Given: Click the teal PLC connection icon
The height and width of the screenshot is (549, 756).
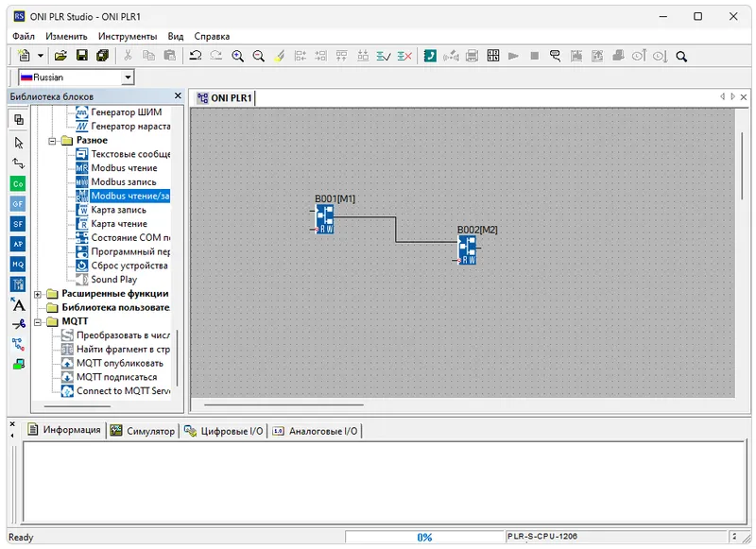Looking at the screenshot, I should pyautogui.click(x=430, y=56).
